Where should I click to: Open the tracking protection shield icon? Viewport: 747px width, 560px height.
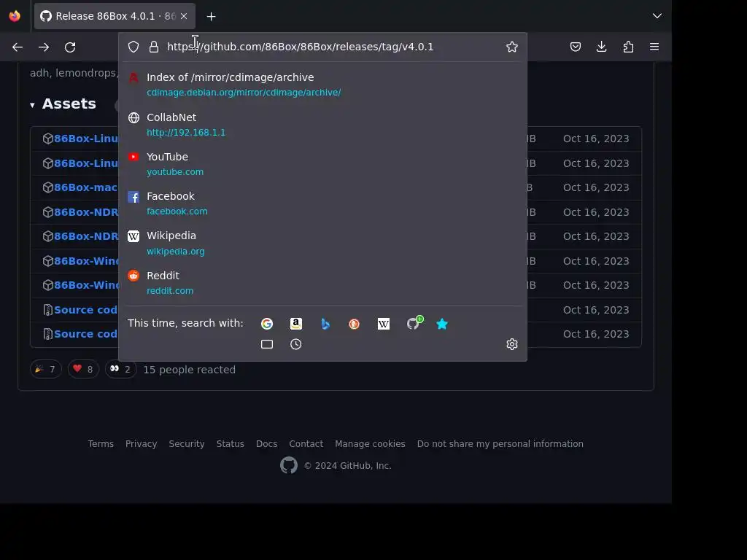click(x=133, y=47)
